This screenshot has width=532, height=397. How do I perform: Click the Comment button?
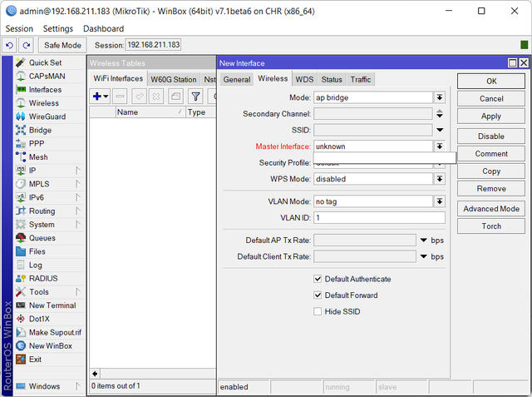[491, 154]
